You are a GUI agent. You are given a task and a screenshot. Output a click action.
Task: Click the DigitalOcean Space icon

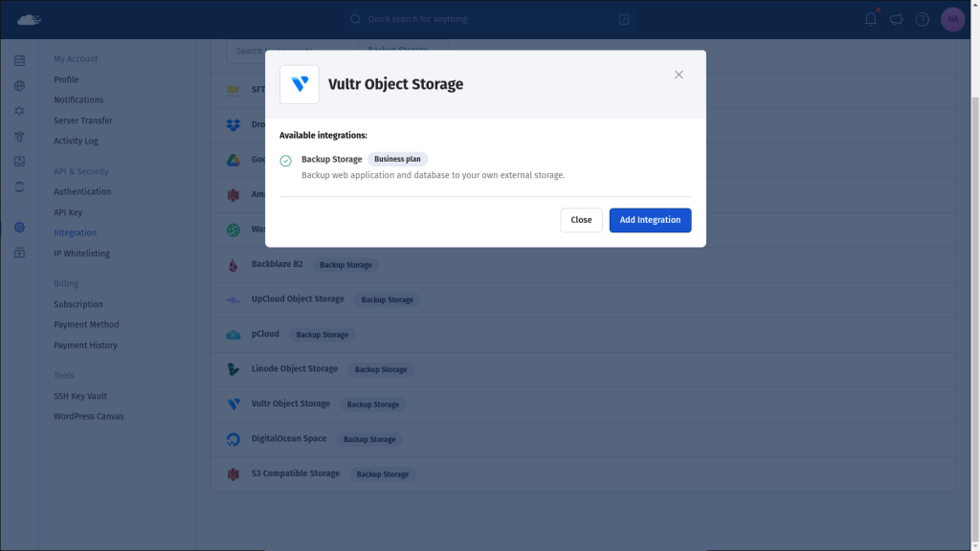pyautogui.click(x=234, y=439)
